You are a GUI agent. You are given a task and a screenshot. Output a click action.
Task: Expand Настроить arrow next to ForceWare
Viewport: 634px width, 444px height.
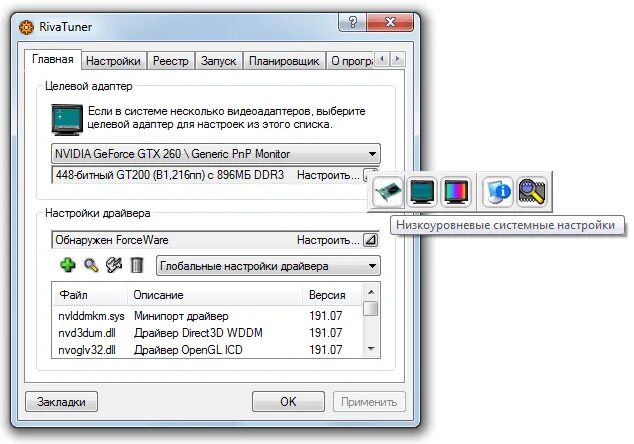[370, 240]
